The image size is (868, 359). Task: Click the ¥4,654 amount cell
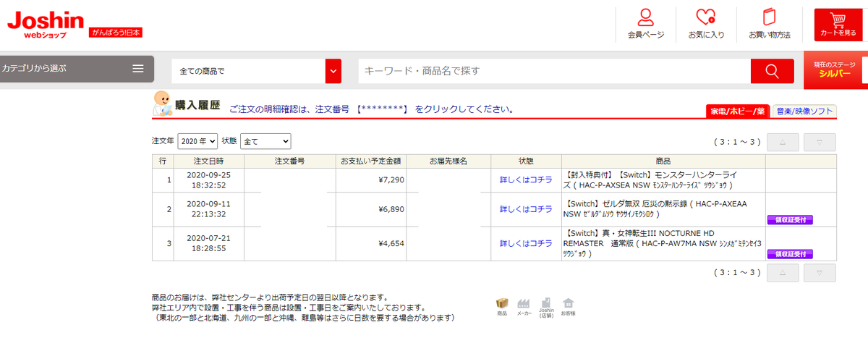point(371,243)
